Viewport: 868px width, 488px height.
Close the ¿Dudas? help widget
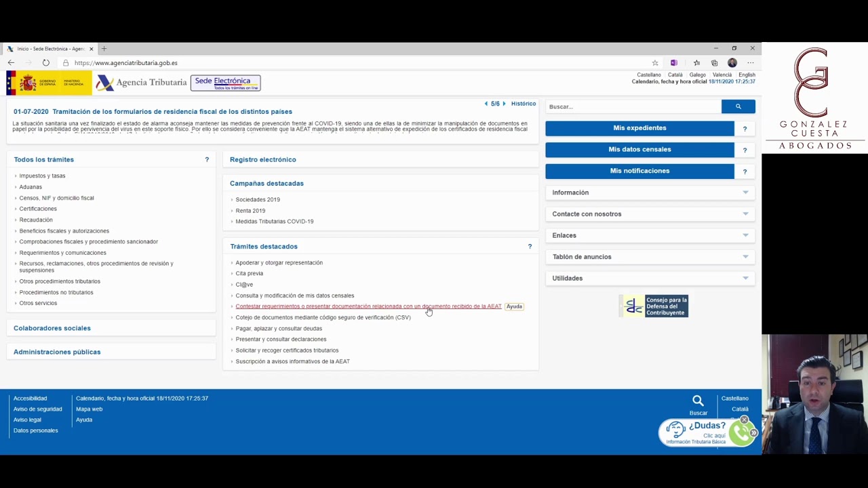(744, 420)
